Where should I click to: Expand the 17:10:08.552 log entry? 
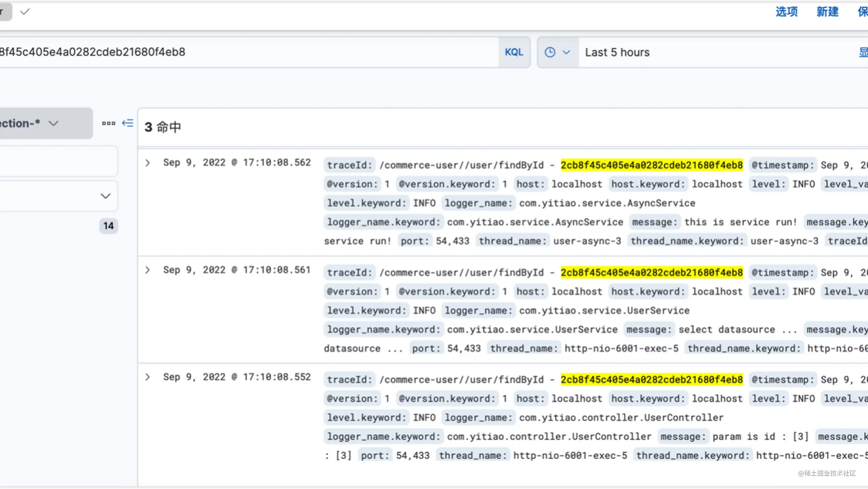(147, 377)
